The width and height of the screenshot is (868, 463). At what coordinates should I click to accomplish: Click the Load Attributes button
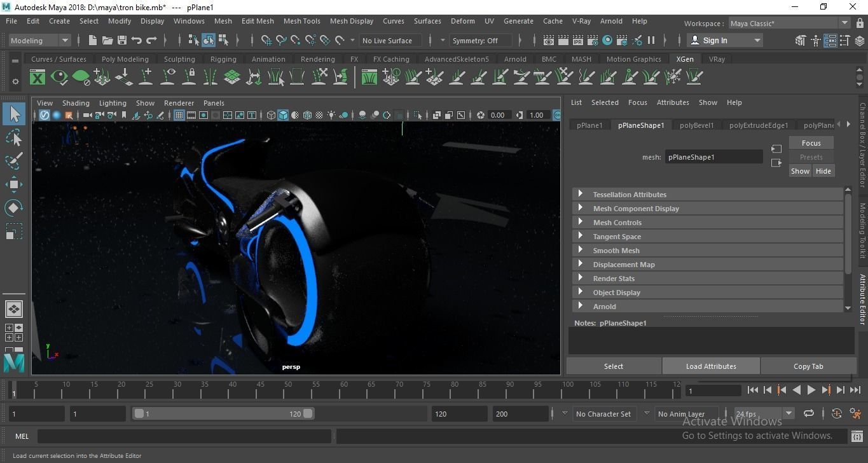point(711,366)
